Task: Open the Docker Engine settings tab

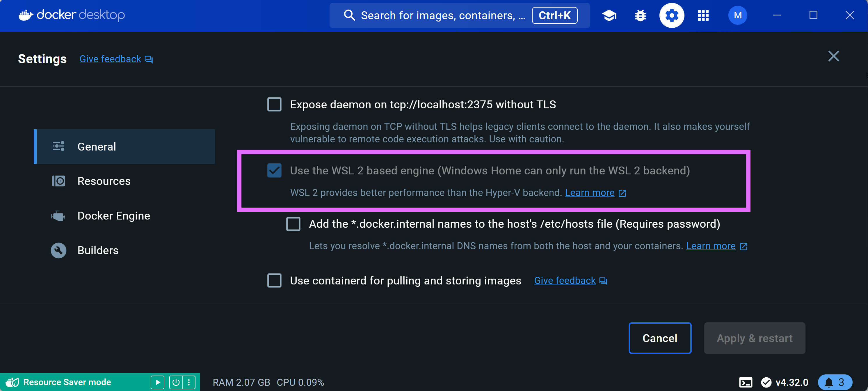Action: coord(124,215)
